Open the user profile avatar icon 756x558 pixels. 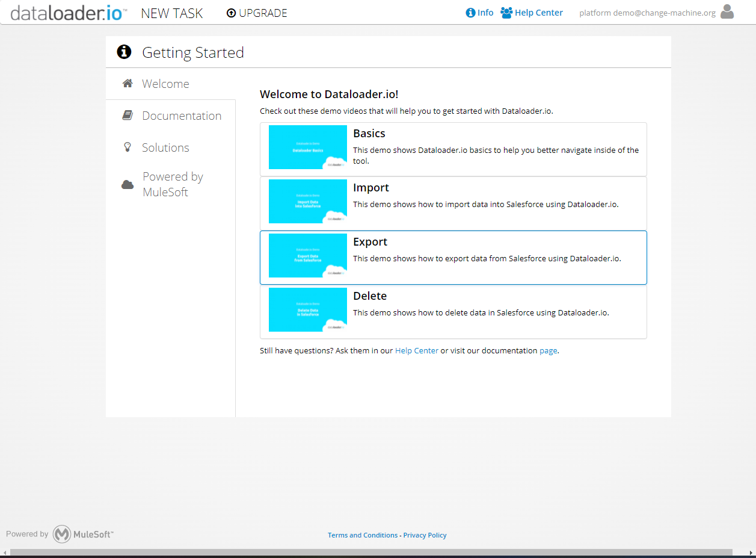(727, 12)
